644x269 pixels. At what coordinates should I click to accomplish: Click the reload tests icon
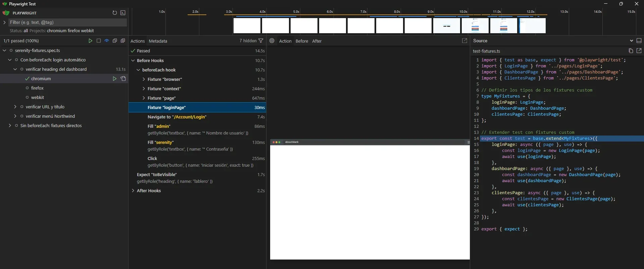(115, 13)
